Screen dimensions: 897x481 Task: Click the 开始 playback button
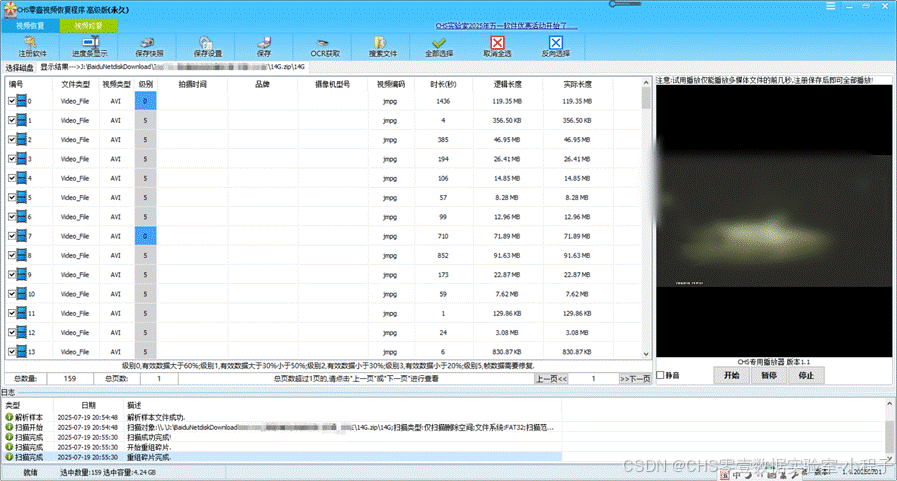[732, 375]
